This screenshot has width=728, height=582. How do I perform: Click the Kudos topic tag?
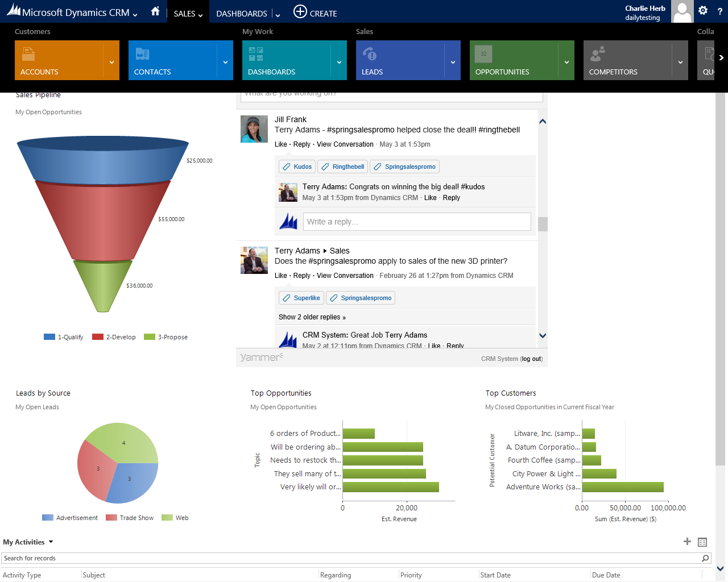pyautogui.click(x=297, y=167)
